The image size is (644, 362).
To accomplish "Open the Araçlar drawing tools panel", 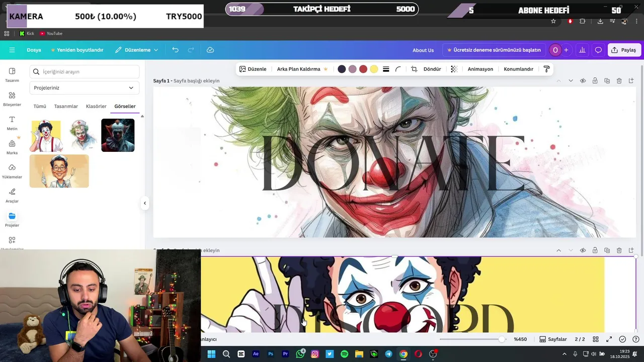I will point(12,195).
